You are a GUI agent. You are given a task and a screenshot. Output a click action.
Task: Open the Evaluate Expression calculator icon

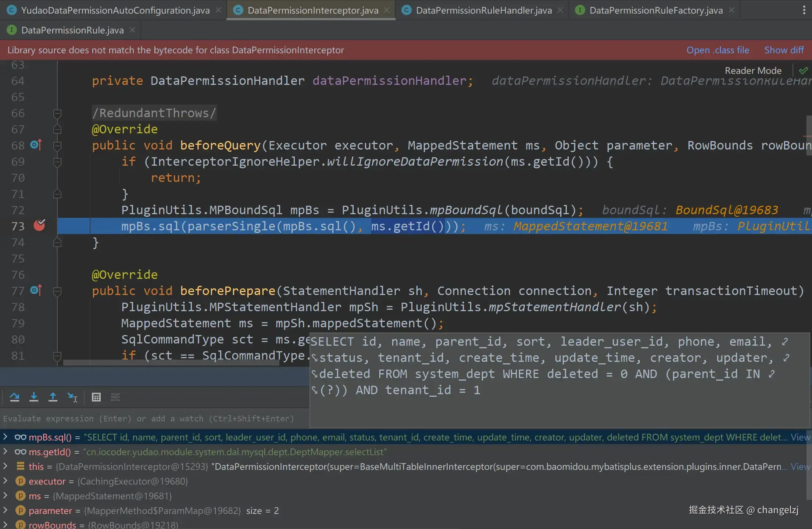(96, 397)
